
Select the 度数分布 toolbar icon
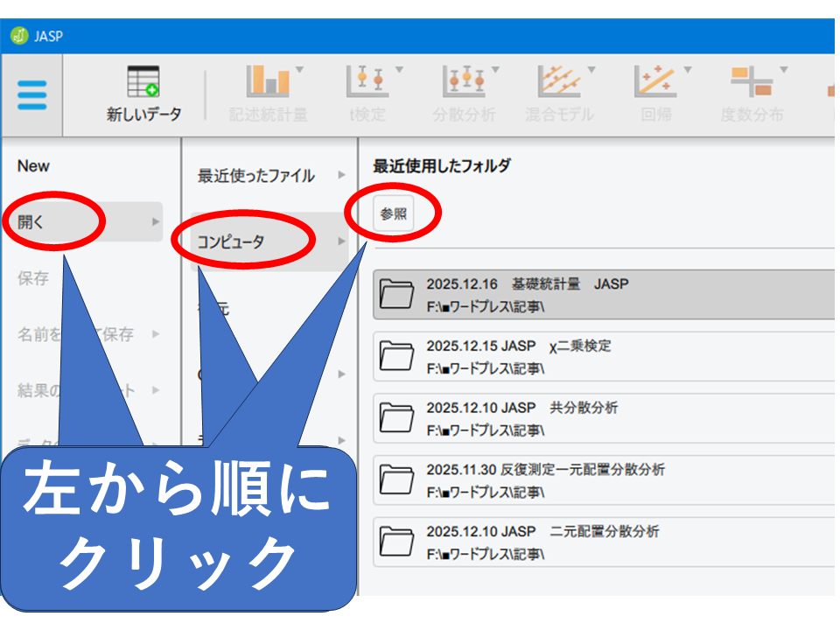pos(751,82)
